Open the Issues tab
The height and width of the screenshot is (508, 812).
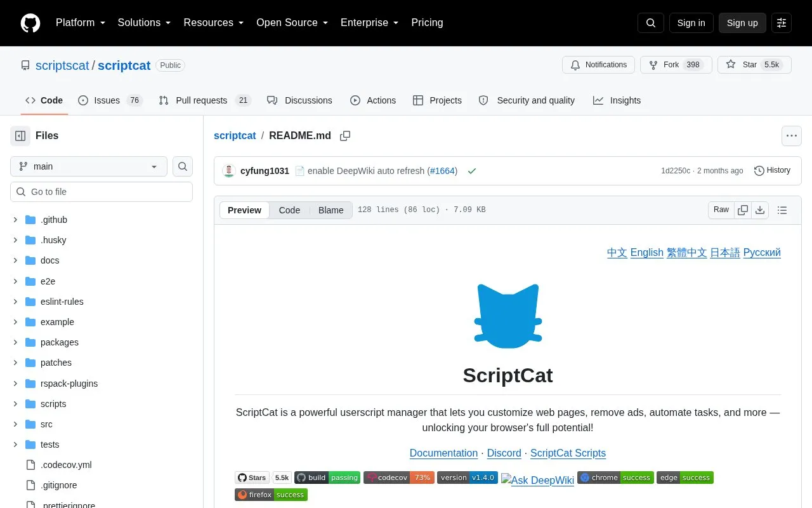point(110,100)
